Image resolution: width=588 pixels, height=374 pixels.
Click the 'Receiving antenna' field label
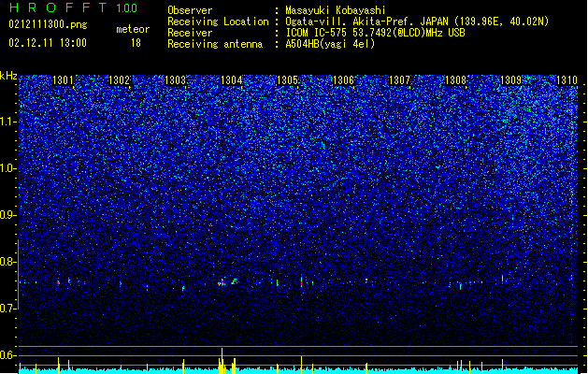click(215, 44)
